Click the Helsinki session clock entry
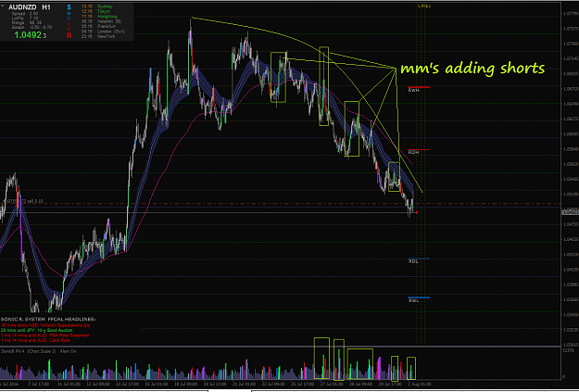 pos(101,21)
